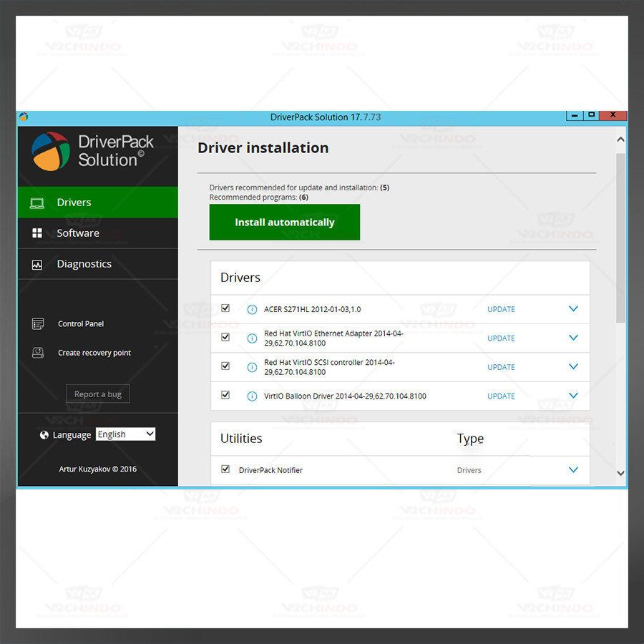Click the chart icon beside Diagnostics

37,265
